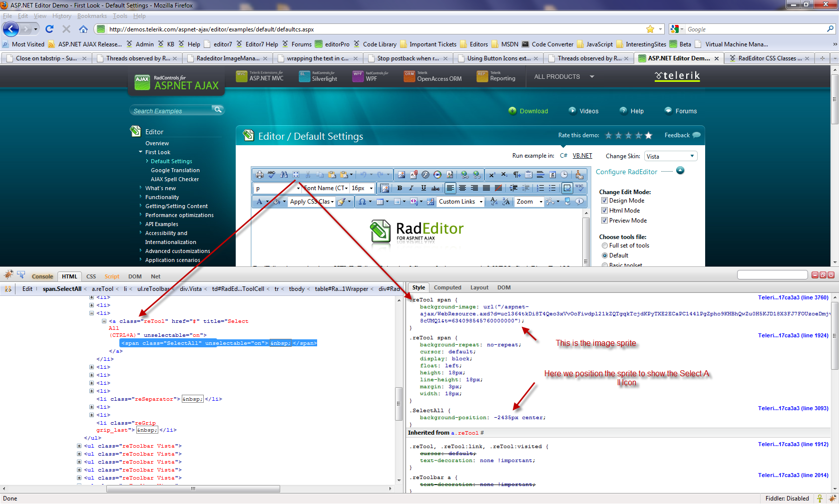The height and width of the screenshot is (504, 839).
Task: Open the Layout side panel tab
Action: click(x=479, y=287)
